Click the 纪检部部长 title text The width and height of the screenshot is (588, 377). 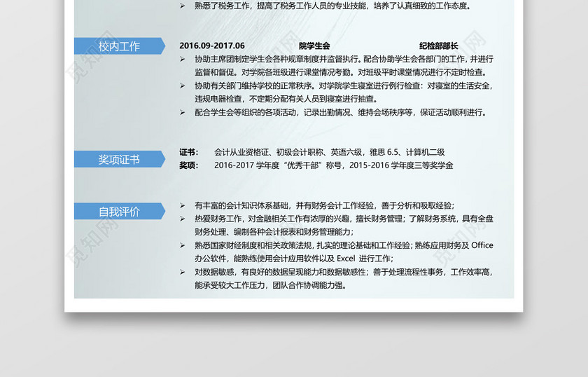point(438,46)
